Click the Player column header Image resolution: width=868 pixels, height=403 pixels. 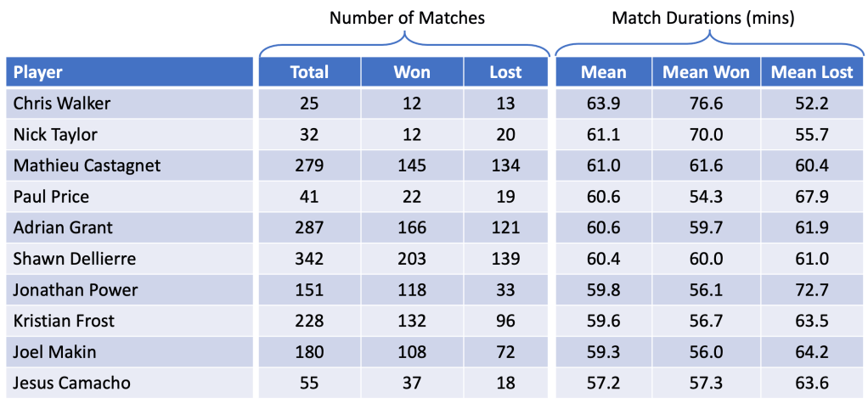tap(38, 72)
